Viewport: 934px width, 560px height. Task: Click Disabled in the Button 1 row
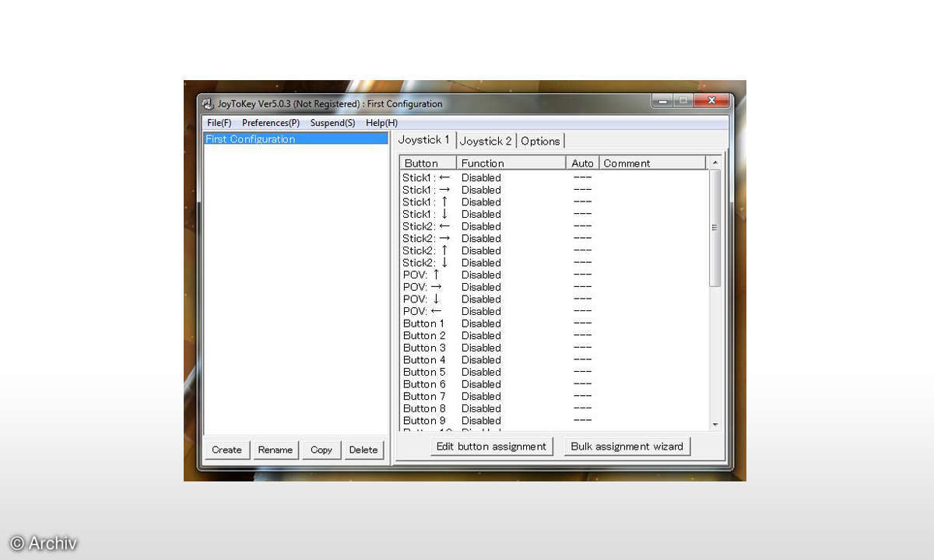coord(481,324)
